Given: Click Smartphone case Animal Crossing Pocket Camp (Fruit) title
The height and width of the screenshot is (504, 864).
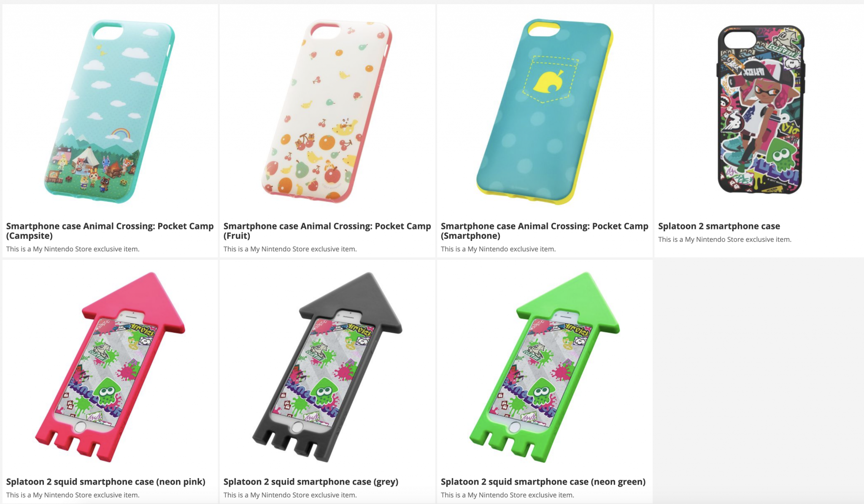Looking at the screenshot, I should point(327,231).
